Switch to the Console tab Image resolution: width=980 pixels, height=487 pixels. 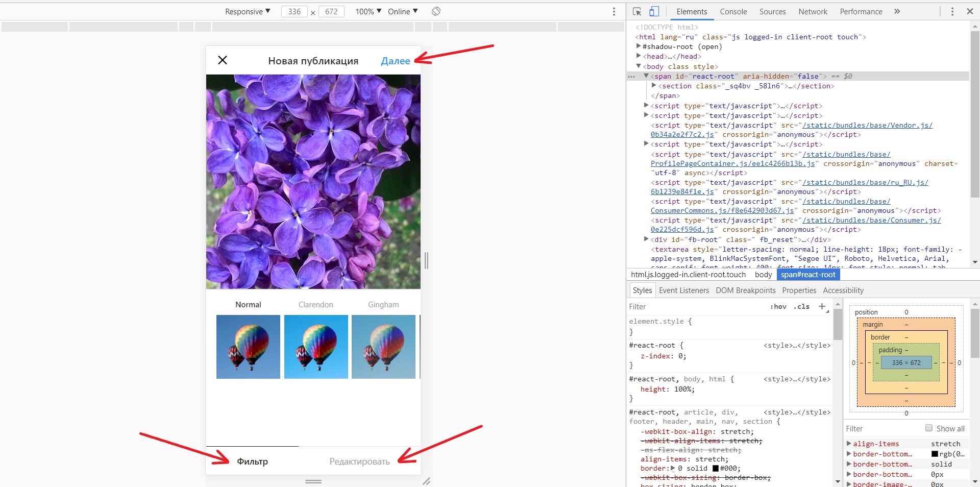pyautogui.click(x=733, y=11)
